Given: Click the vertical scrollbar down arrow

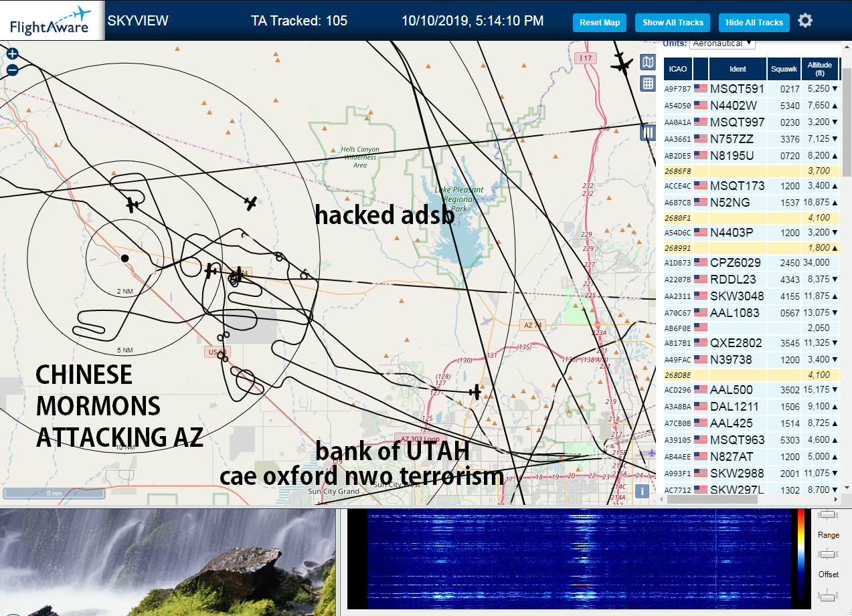Looking at the screenshot, I should pos(846,488).
